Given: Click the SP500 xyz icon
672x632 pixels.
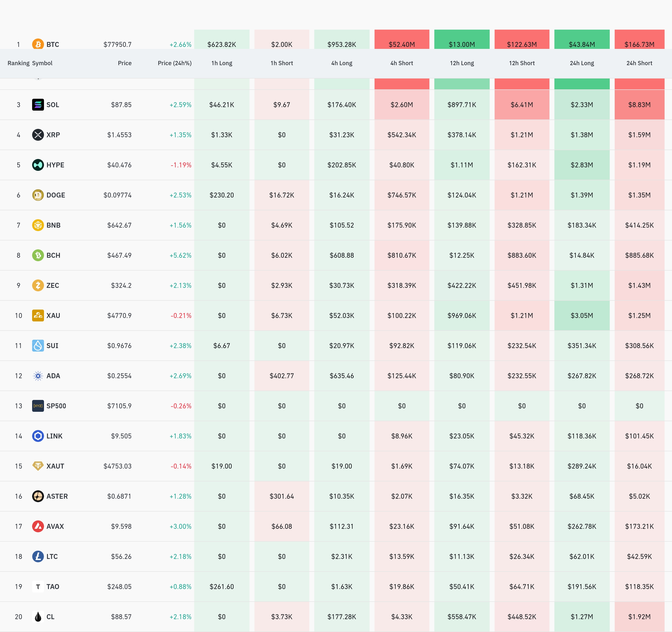Looking at the screenshot, I should point(38,406).
